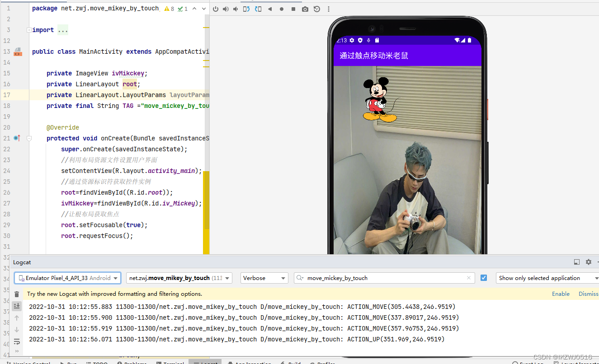Click the Logcat up arrow icon
This screenshot has height=364, width=599.
[x=17, y=318]
